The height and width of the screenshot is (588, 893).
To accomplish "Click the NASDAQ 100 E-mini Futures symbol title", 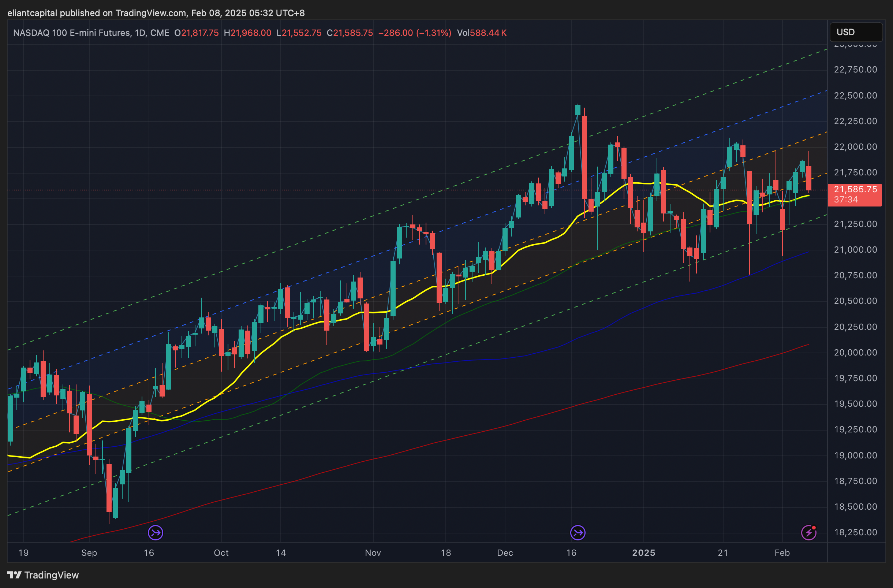I will click(x=72, y=33).
